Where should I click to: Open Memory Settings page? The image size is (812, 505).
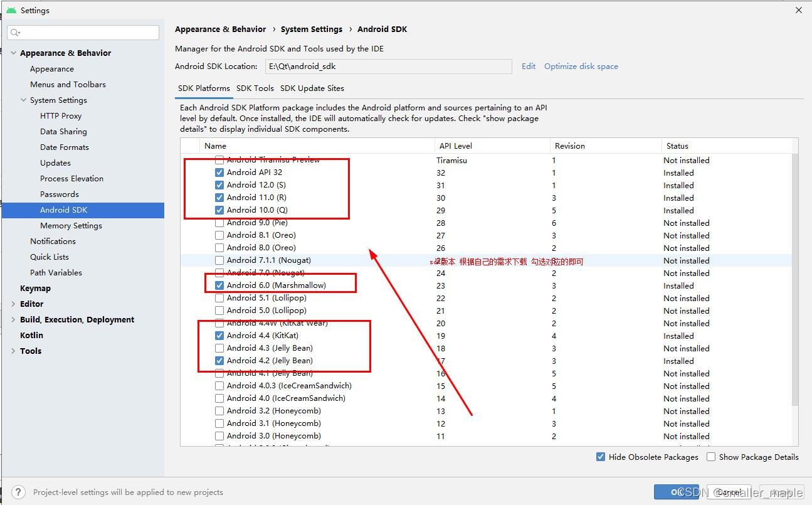71,225
